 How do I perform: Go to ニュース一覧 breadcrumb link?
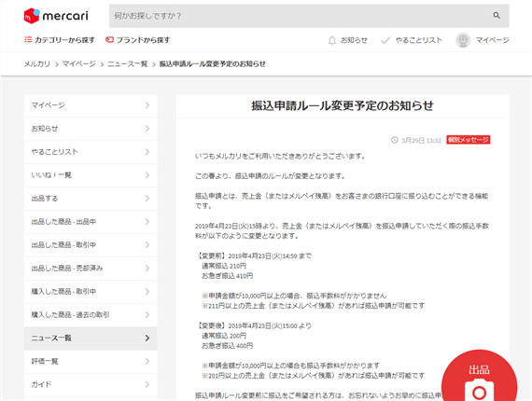[127, 64]
